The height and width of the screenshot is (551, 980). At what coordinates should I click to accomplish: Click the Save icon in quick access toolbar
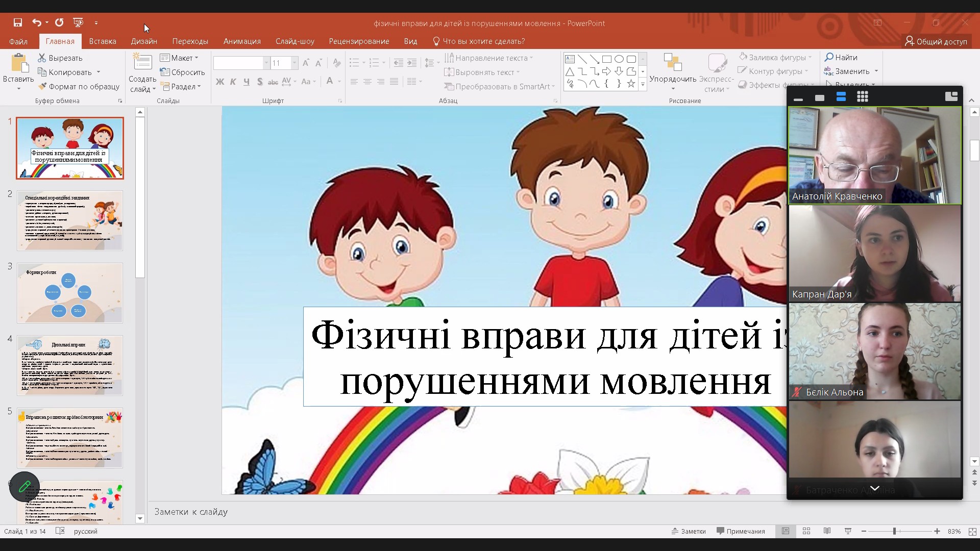[x=18, y=22]
